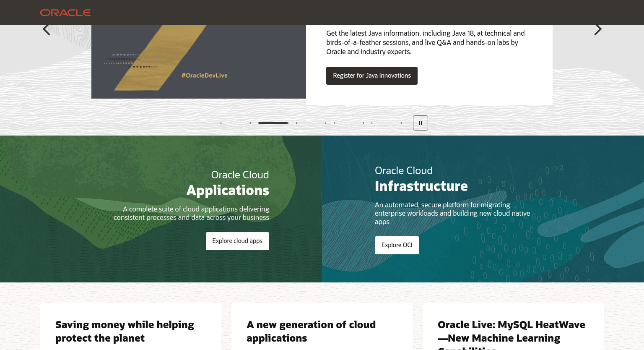Advance to next carousel slide arrow
This screenshot has height=350, width=644.
(x=598, y=29)
